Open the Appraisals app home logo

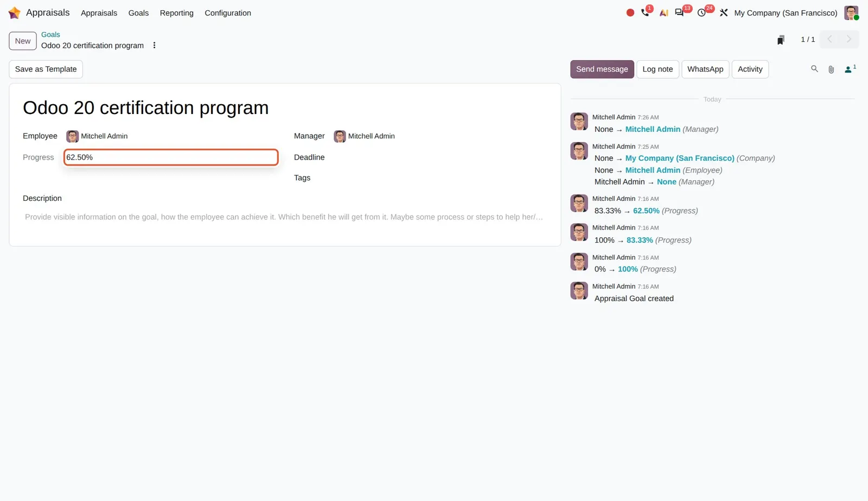tap(15, 12)
